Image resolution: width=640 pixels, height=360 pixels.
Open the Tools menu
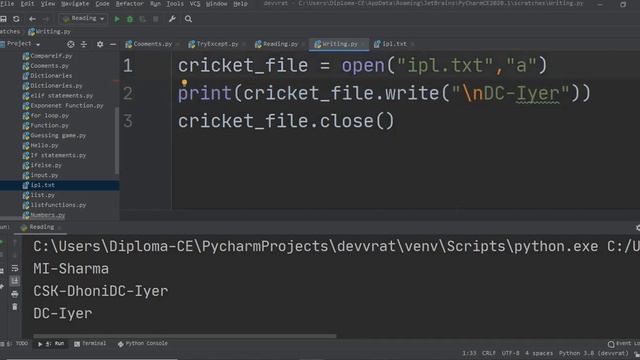point(175,4)
